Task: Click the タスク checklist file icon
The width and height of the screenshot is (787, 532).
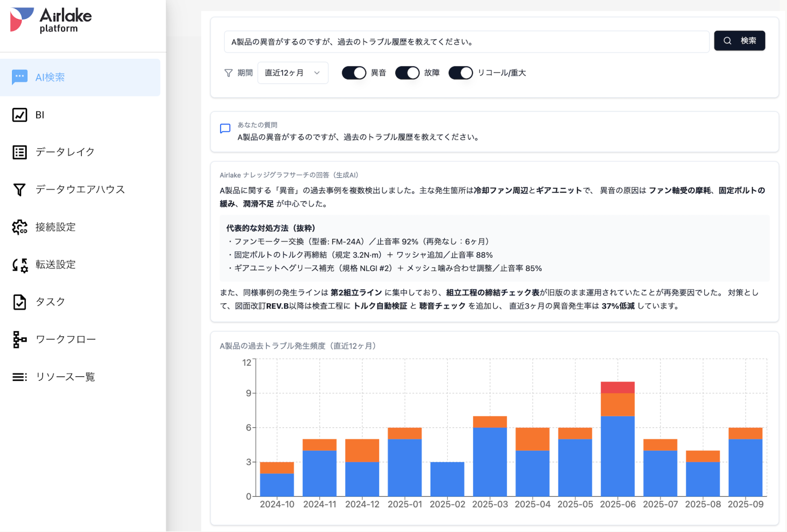Action: pyautogui.click(x=19, y=302)
